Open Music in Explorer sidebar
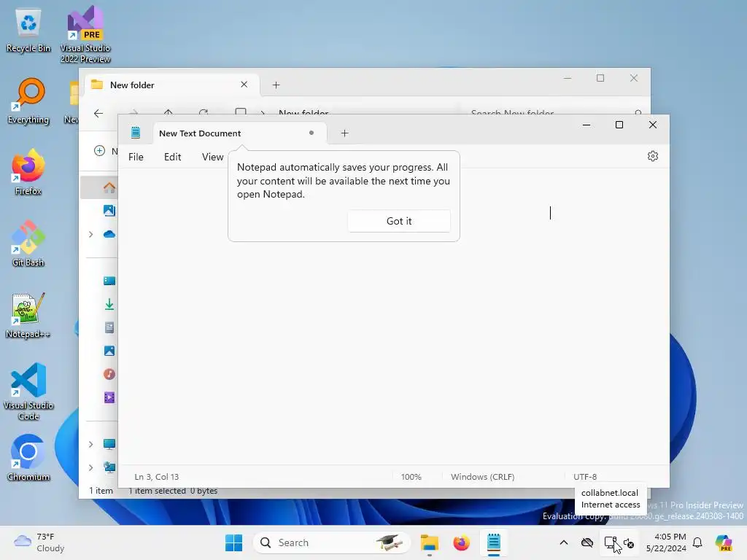The width and height of the screenshot is (747, 560). click(x=109, y=374)
